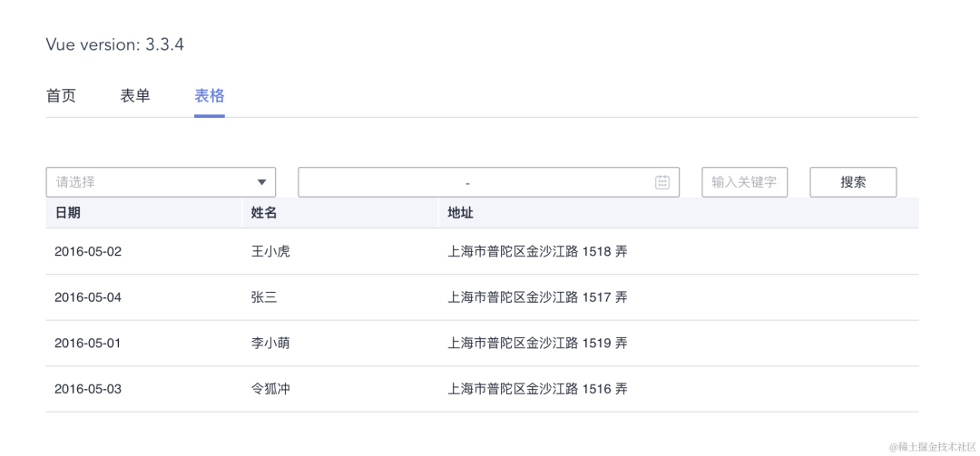Focus the 输入关键字 keyword input
This screenshot has height=456, width=980.
744,182
